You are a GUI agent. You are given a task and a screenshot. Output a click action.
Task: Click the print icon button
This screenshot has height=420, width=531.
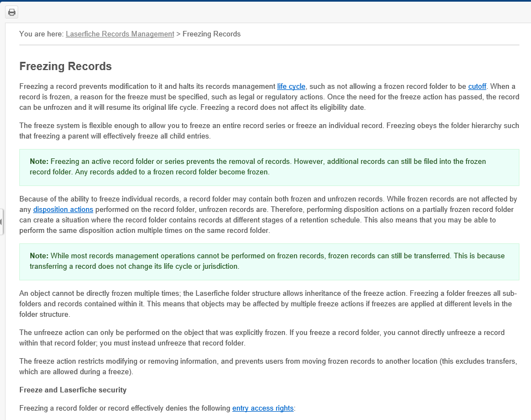click(12, 13)
